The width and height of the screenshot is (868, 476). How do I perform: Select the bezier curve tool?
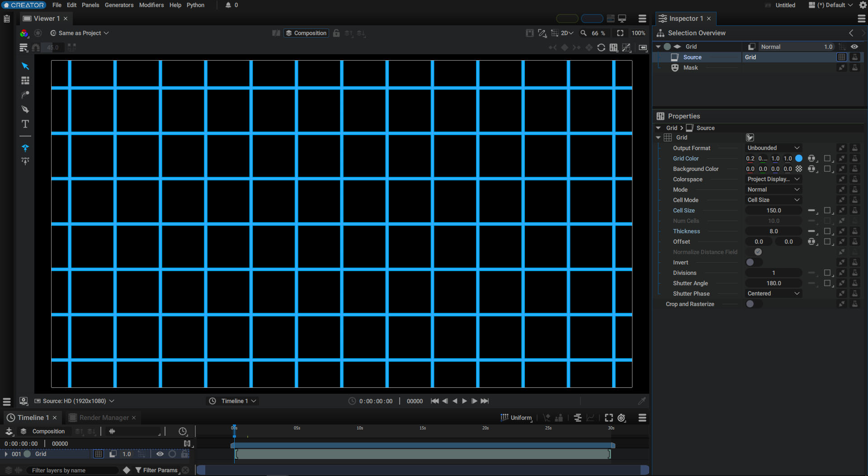[25, 95]
